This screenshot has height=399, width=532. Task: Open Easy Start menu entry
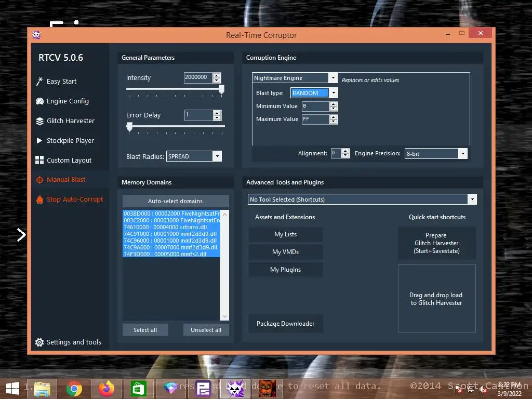pyautogui.click(x=61, y=82)
